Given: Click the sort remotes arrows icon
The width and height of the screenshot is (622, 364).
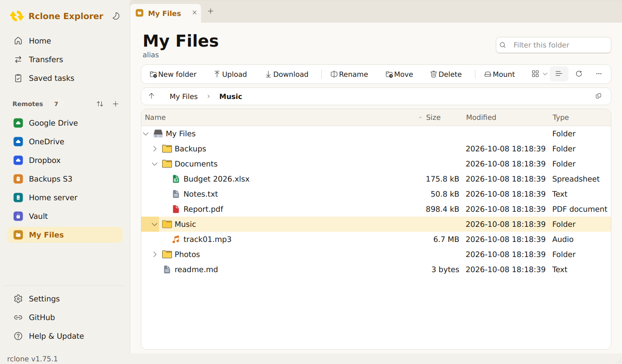Looking at the screenshot, I should click(100, 104).
